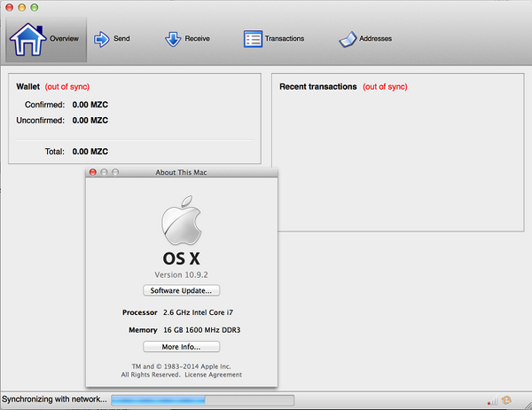
Task: Click the Recent transactions heading
Action: coord(318,87)
